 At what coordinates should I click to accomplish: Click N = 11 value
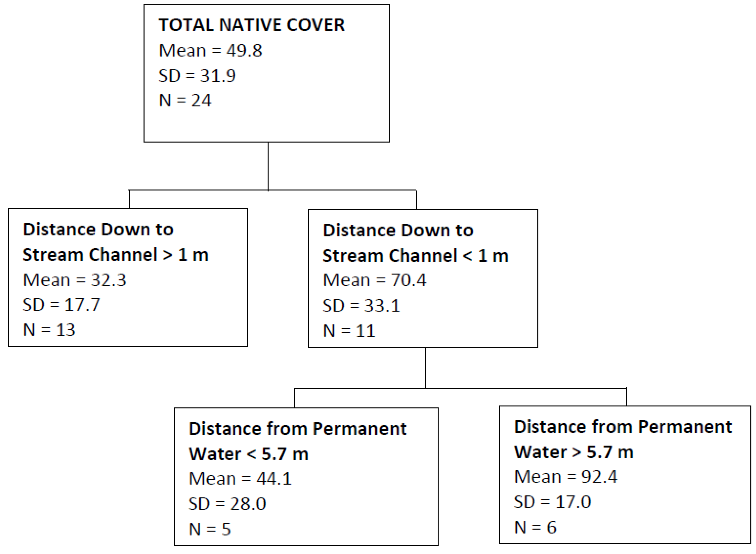349,331
